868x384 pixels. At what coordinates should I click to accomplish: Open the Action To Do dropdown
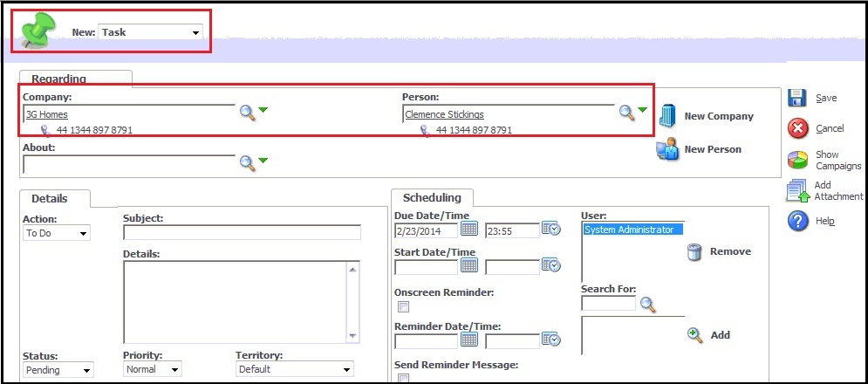point(57,233)
